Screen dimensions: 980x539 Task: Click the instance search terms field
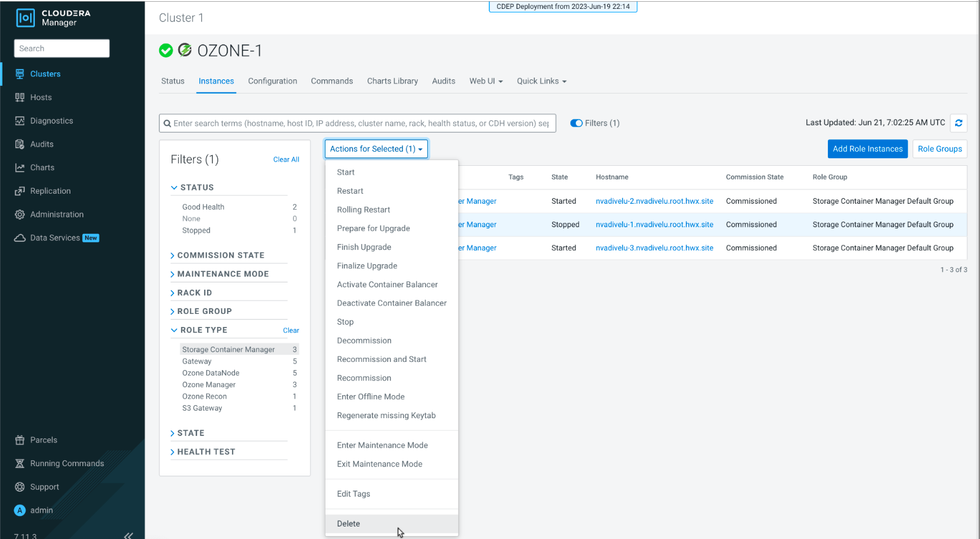click(360, 123)
